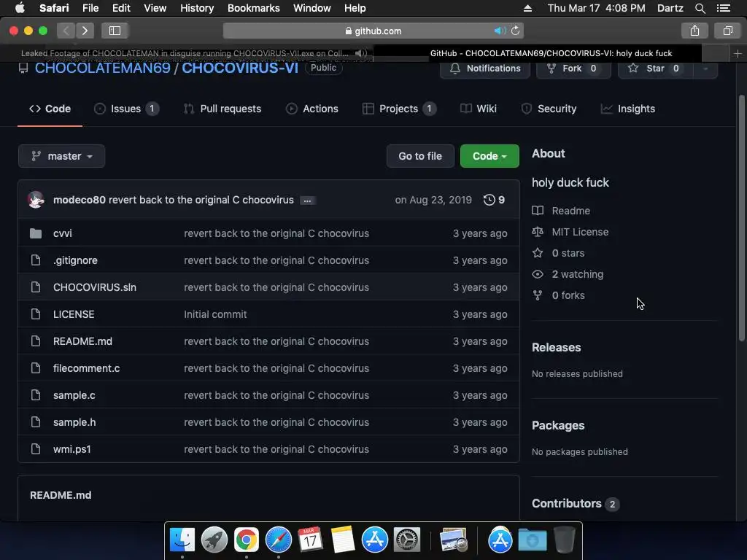This screenshot has height=560, width=747.
Task: Launch Launchpad from the Dock
Action: (x=214, y=540)
